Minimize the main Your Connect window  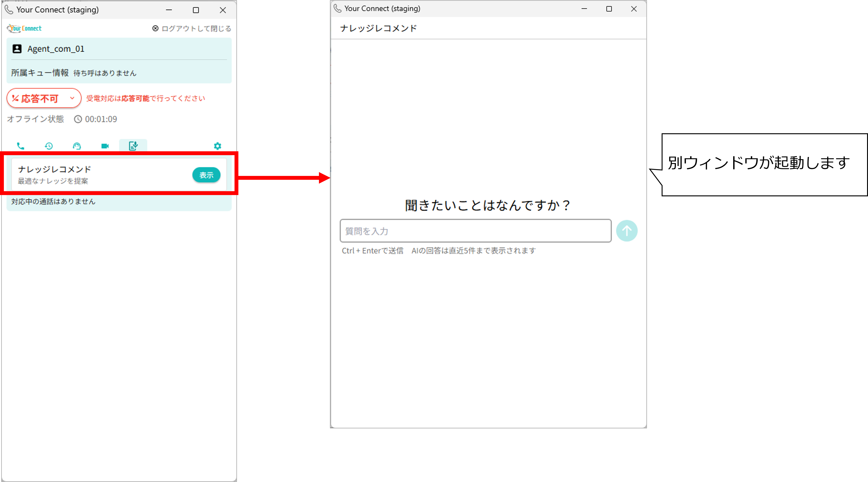tap(169, 10)
